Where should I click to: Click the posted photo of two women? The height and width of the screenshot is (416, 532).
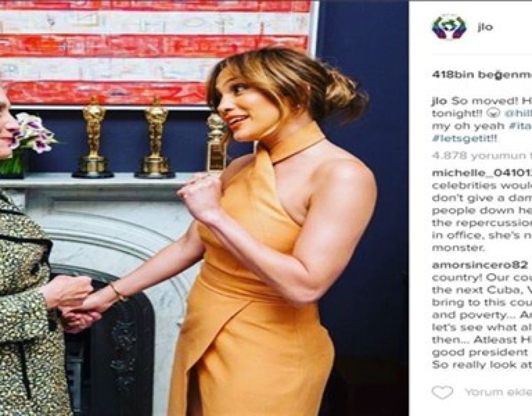204,208
